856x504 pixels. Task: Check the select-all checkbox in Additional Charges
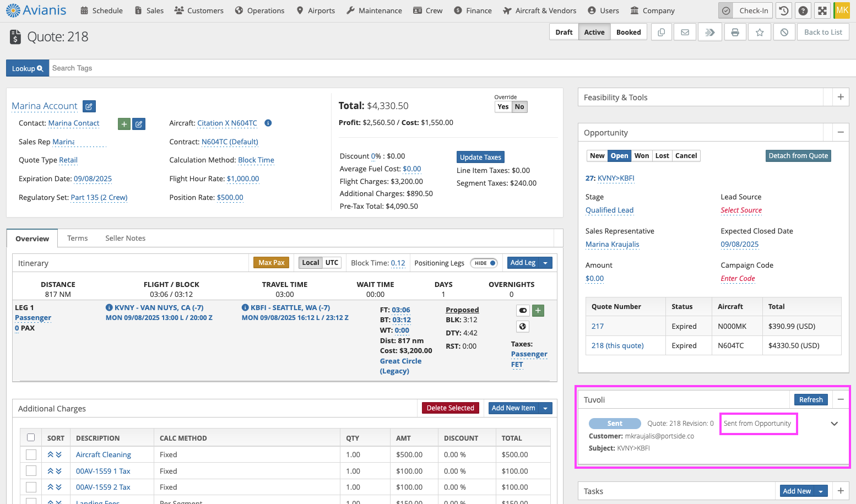tap(31, 437)
